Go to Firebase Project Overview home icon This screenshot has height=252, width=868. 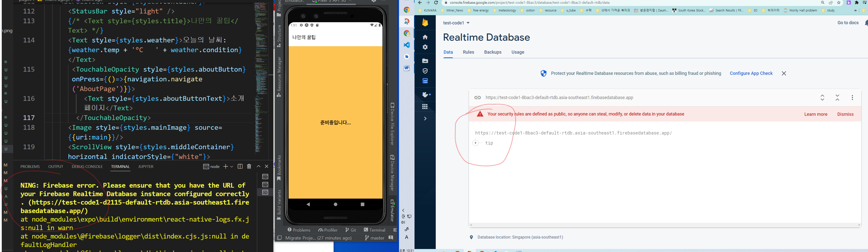point(425,37)
